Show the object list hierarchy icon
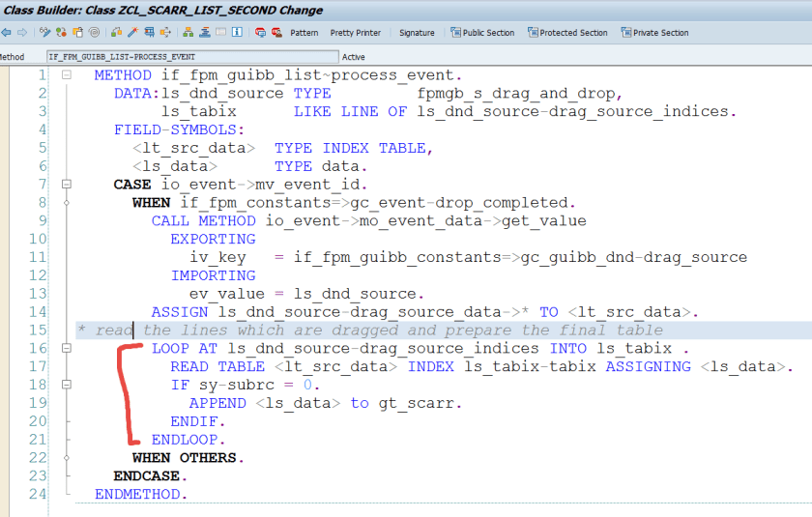The image size is (812, 517). click(188, 33)
